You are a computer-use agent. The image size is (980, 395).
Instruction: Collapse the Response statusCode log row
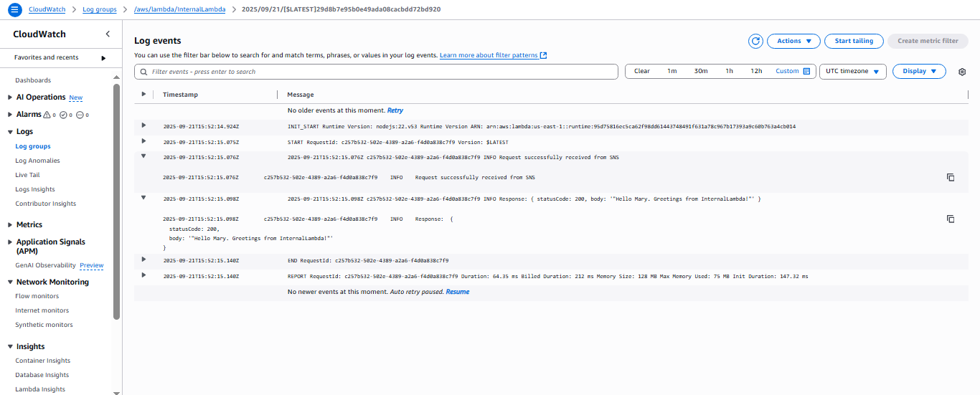coord(143,198)
